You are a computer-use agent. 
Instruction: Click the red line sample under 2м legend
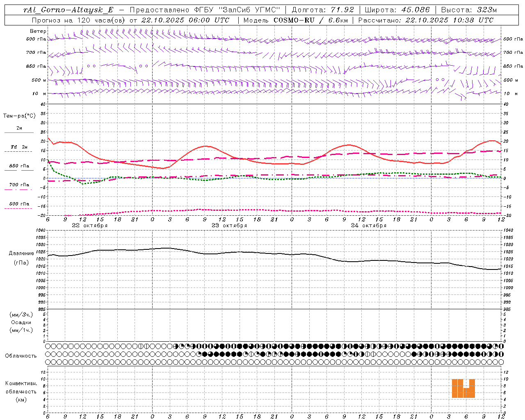(x=19, y=133)
